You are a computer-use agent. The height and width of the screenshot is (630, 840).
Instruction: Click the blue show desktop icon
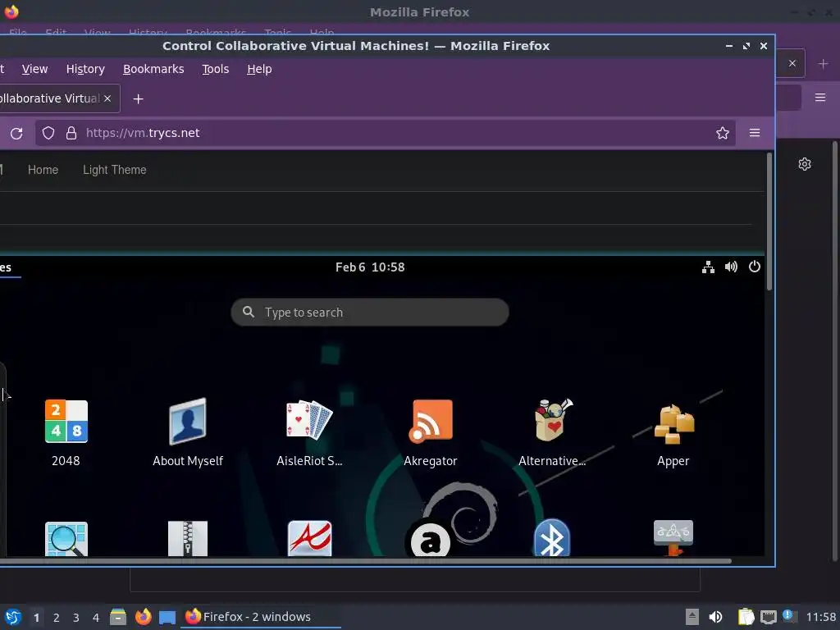tap(167, 618)
